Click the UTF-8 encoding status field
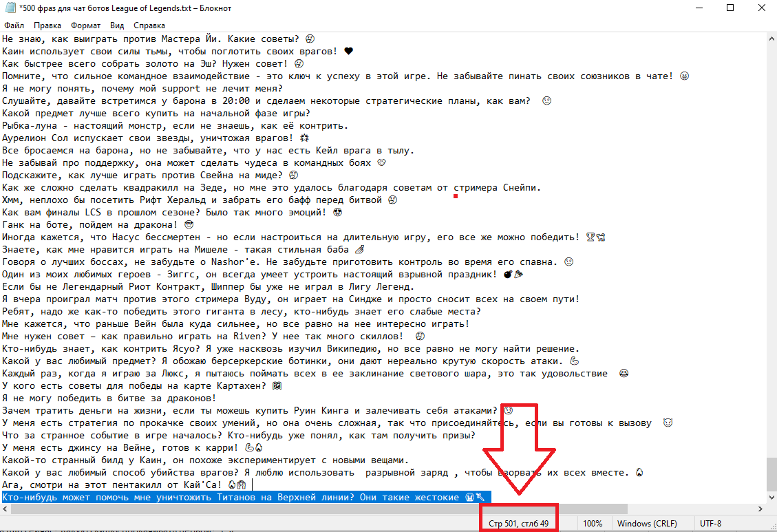Image resolution: width=777 pixels, height=532 pixels. pos(710,524)
